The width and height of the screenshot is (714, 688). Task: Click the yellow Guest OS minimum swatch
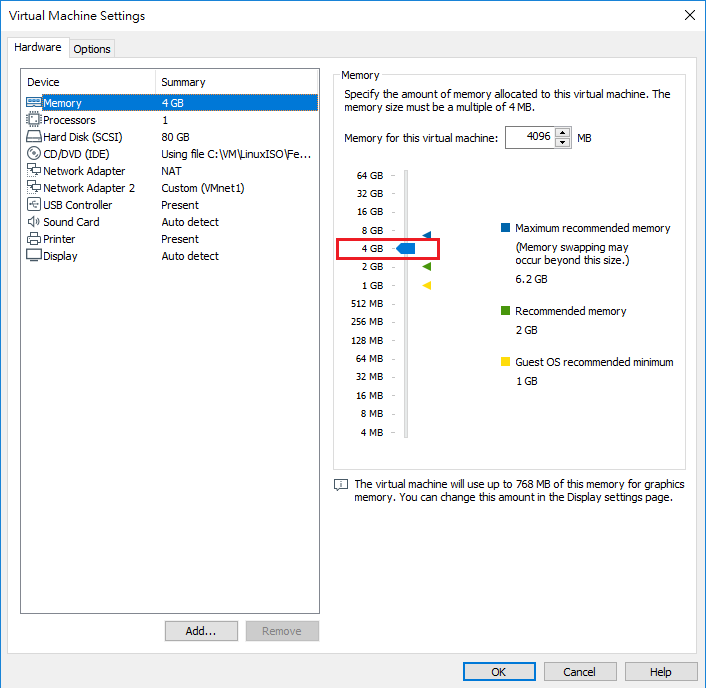[x=505, y=362]
